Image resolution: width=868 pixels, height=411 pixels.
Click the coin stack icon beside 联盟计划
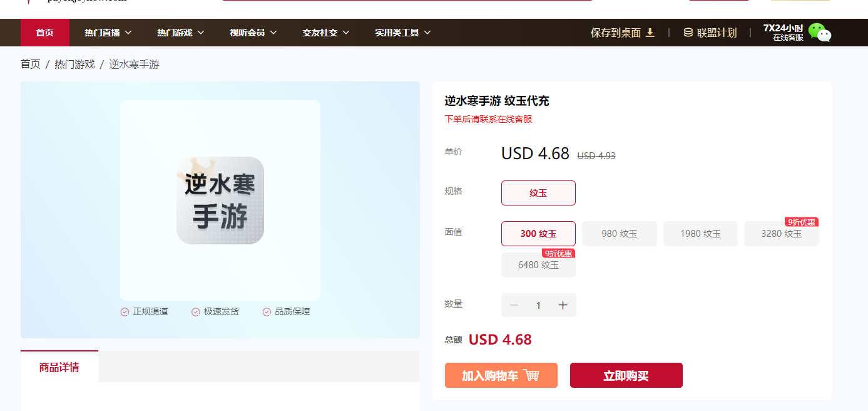pos(688,33)
